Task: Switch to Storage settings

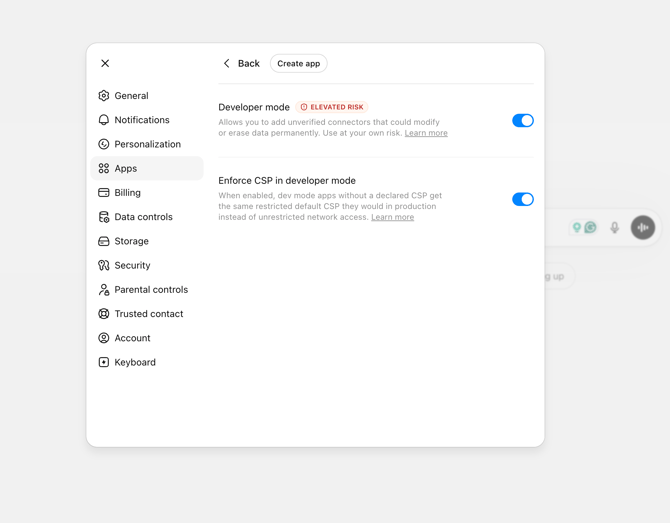Action: 147,241
